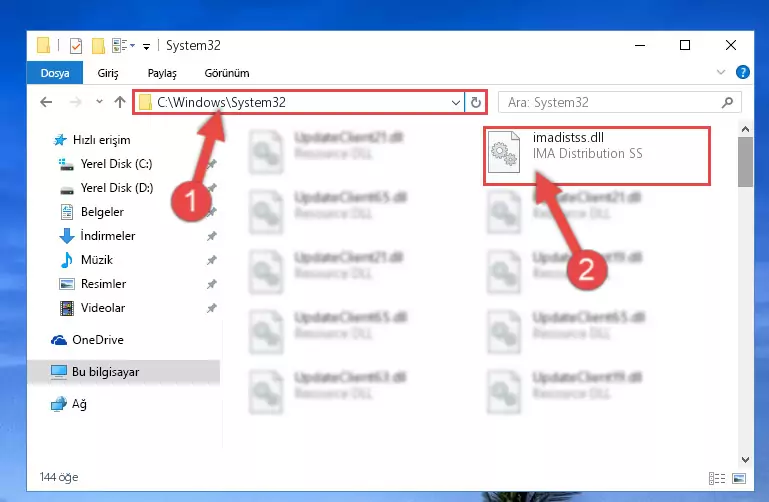This screenshot has height=502, width=769.
Task: Click the scrollbar up arrow
Action: (745, 129)
